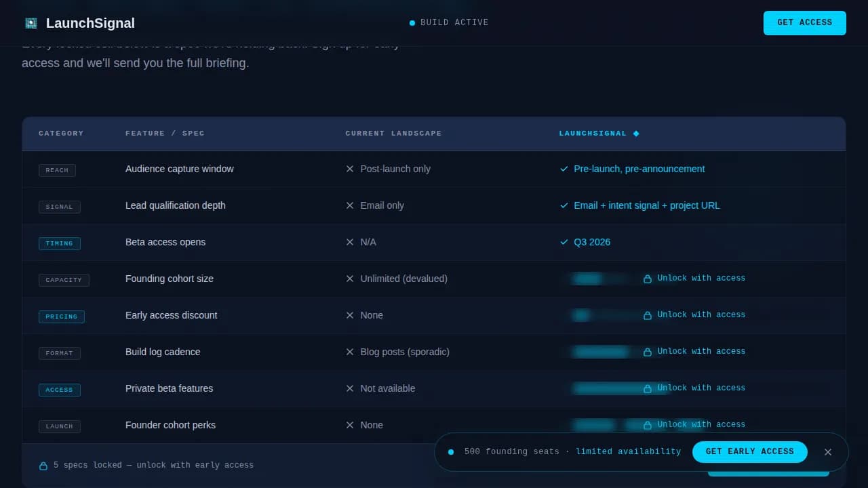868x488 pixels.
Task: Click 'Pre-launch, pre-announcement' cell text
Action: click(x=639, y=169)
